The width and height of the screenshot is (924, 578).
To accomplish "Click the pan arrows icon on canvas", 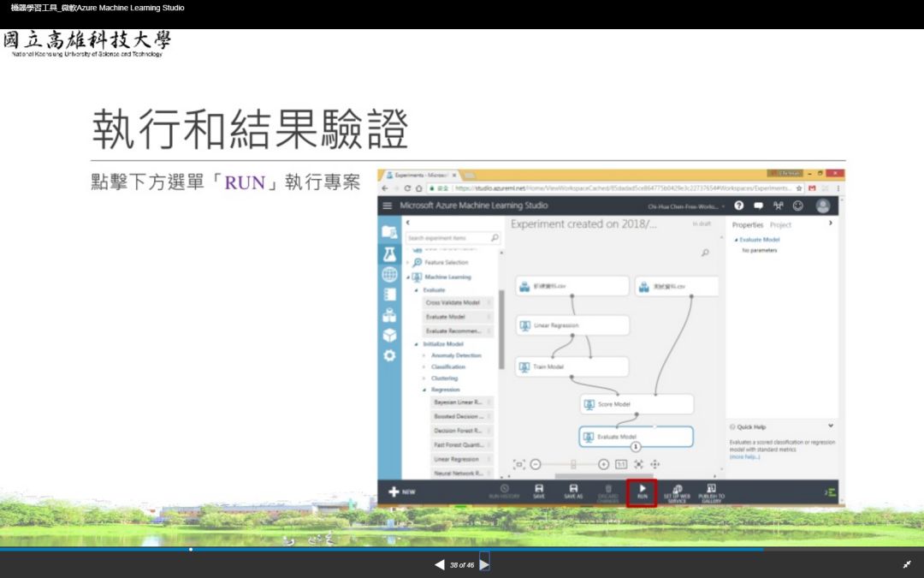I will 654,465.
